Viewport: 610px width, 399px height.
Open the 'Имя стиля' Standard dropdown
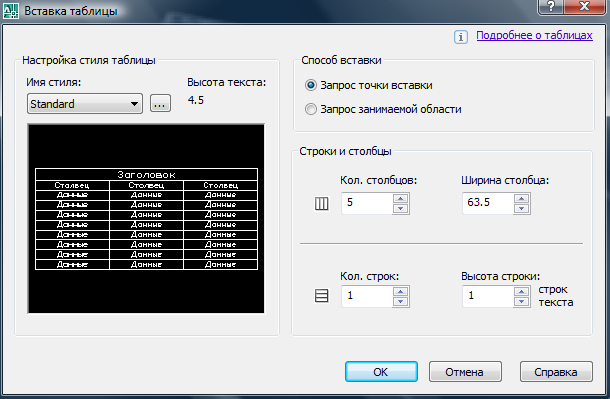pyautogui.click(x=85, y=103)
